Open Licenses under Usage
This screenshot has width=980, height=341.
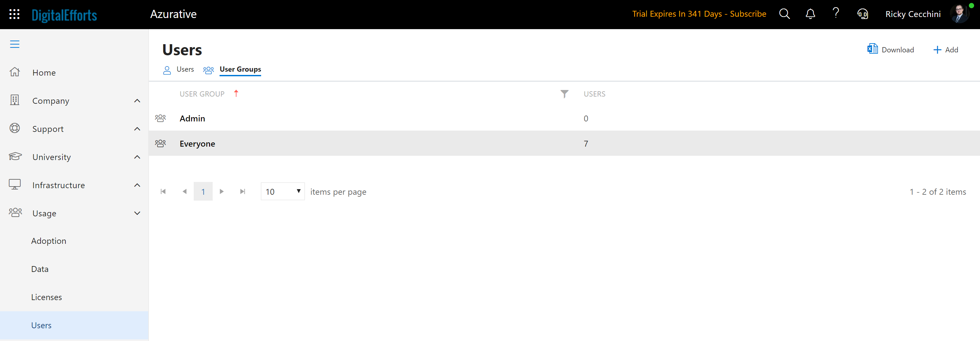click(x=46, y=297)
